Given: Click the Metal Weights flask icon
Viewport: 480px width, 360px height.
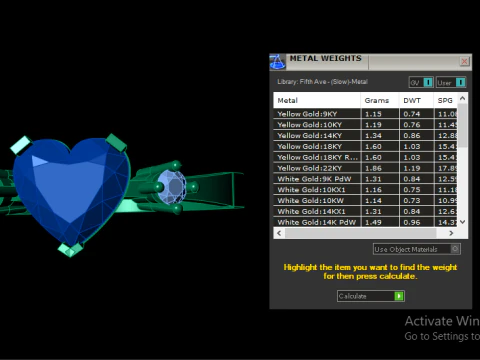Looking at the screenshot, I should tap(277, 62).
